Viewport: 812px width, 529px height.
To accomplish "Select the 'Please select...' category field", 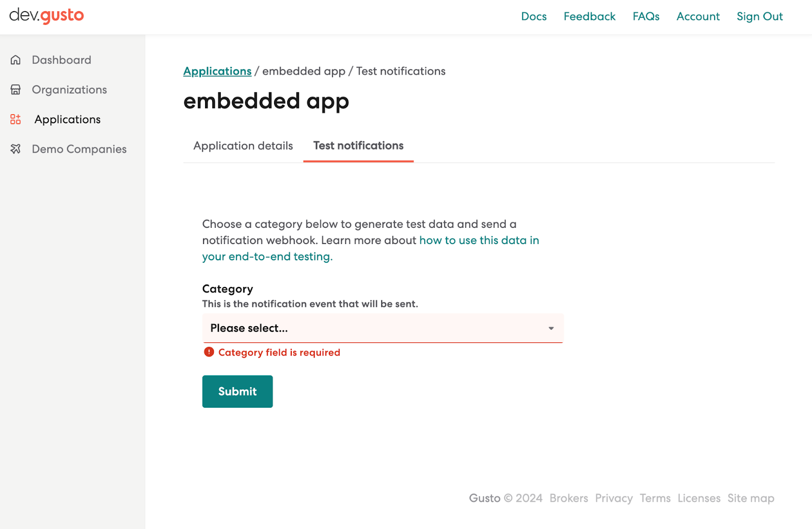I will tap(383, 328).
